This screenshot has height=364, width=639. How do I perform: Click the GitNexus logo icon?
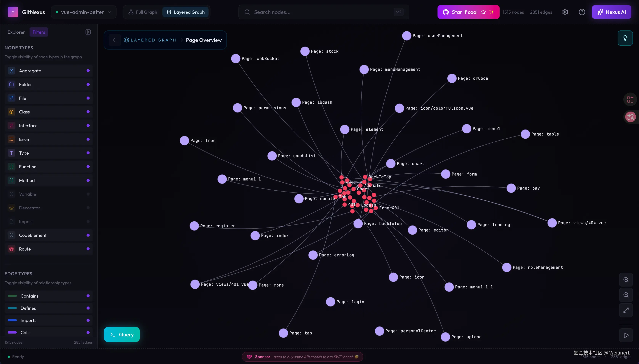(x=13, y=12)
